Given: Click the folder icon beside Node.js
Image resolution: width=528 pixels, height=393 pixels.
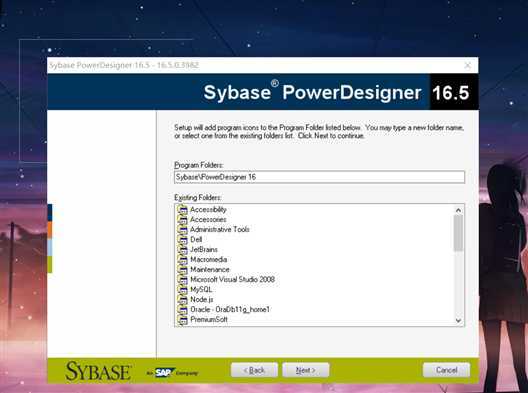Looking at the screenshot, I should click(182, 300).
